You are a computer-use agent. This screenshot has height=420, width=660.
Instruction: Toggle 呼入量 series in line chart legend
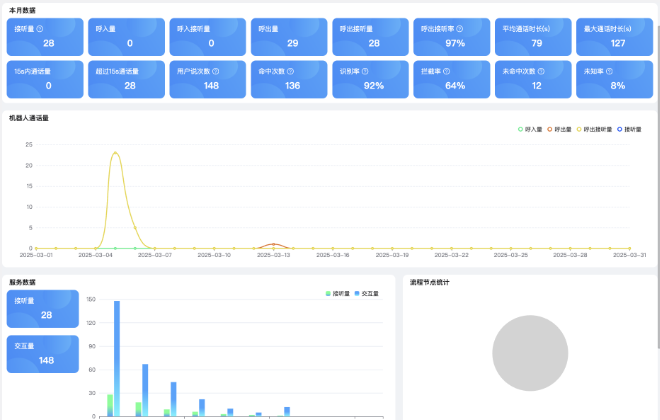coord(530,129)
